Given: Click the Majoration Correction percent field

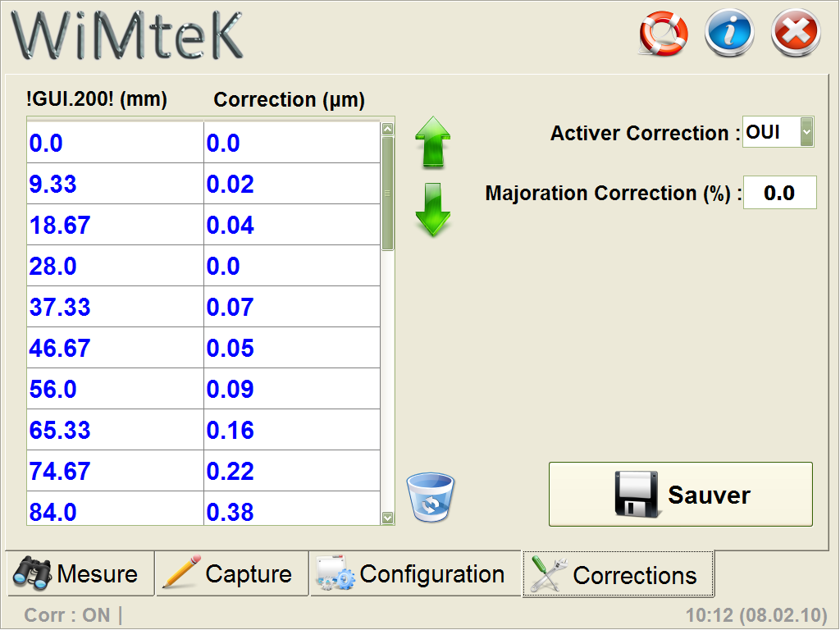Looking at the screenshot, I should click(779, 192).
